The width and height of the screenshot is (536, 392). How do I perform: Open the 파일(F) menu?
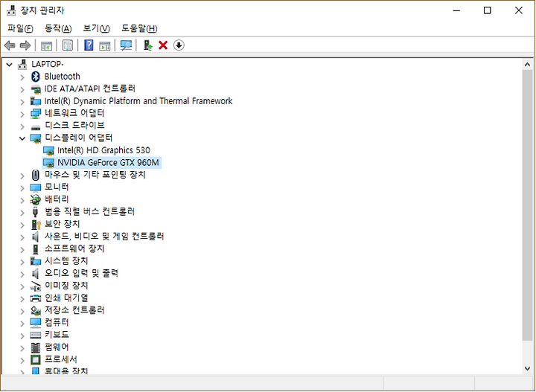(21, 28)
